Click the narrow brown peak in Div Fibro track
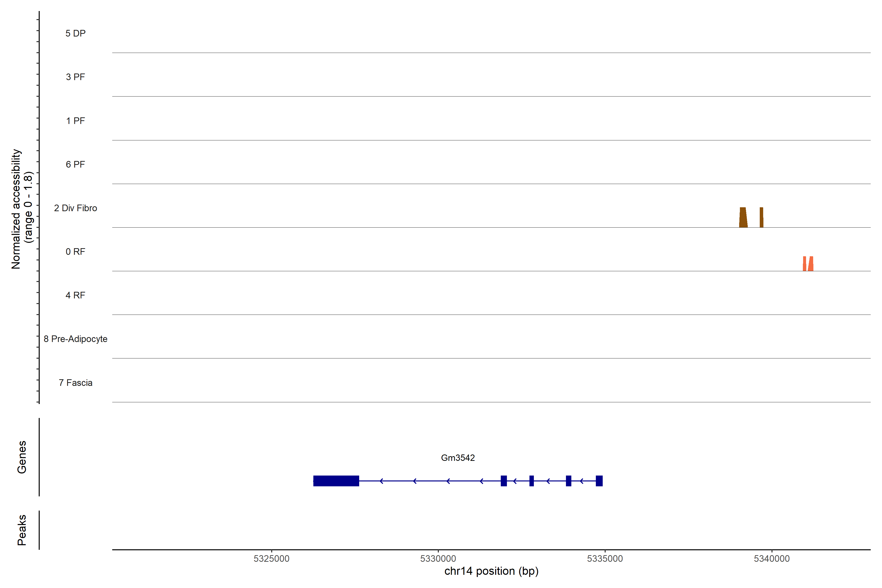 761,218
